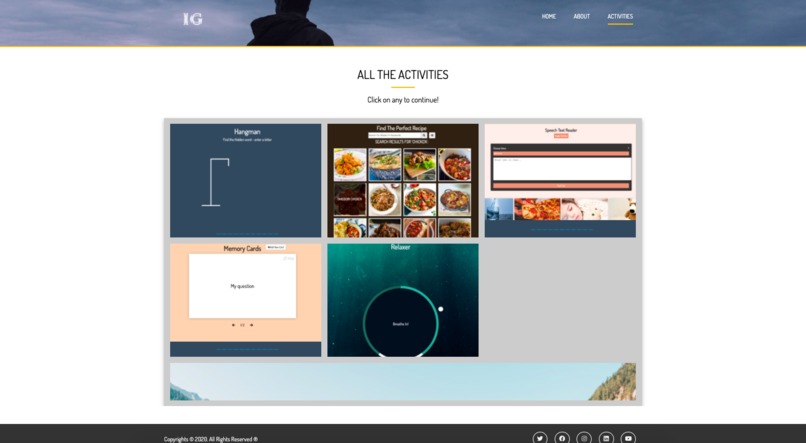
Task: Click the 'Click on any to continue!' text
Action: click(x=402, y=100)
